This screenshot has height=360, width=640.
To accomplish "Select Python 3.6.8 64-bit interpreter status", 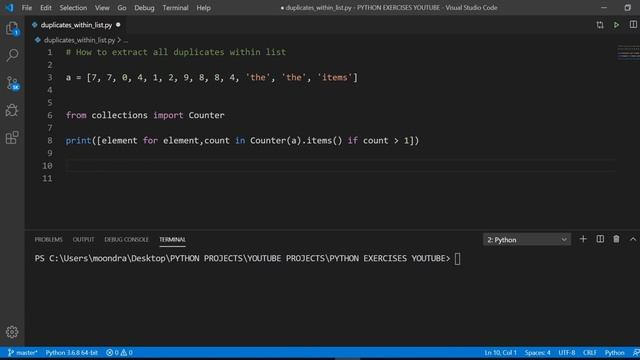I will click(71, 353).
